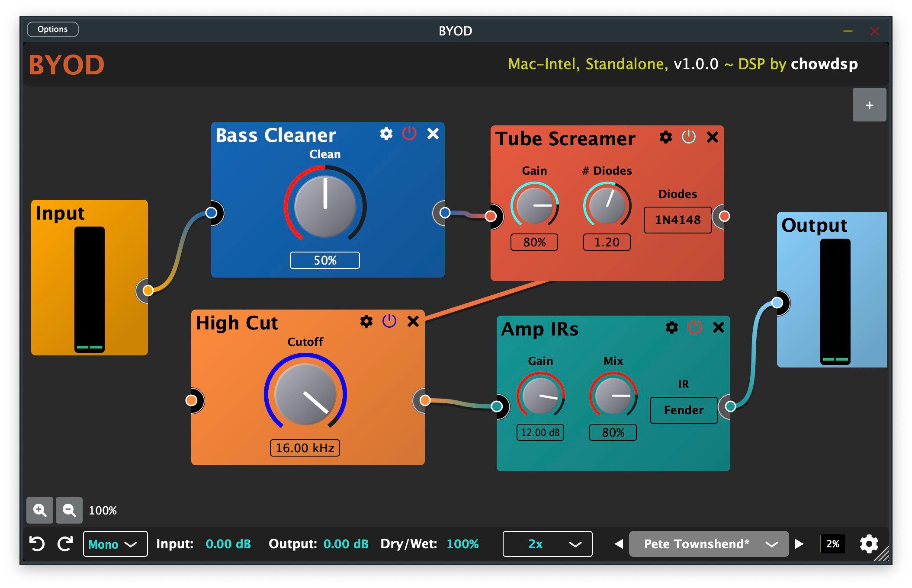This screenshot has width=912, height=588.
Task: Click the 16.00 kHz cutoff value field
Action: tap(305, 448)
